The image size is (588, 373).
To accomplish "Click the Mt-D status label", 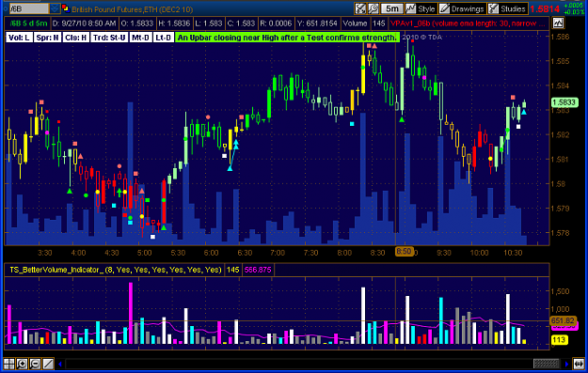I will 141,38.
